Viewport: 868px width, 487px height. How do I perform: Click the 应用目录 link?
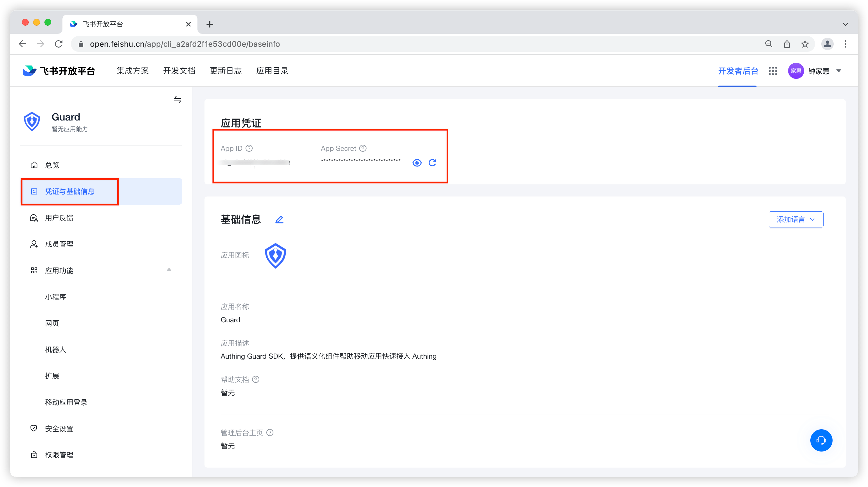(x=272, y=71)
